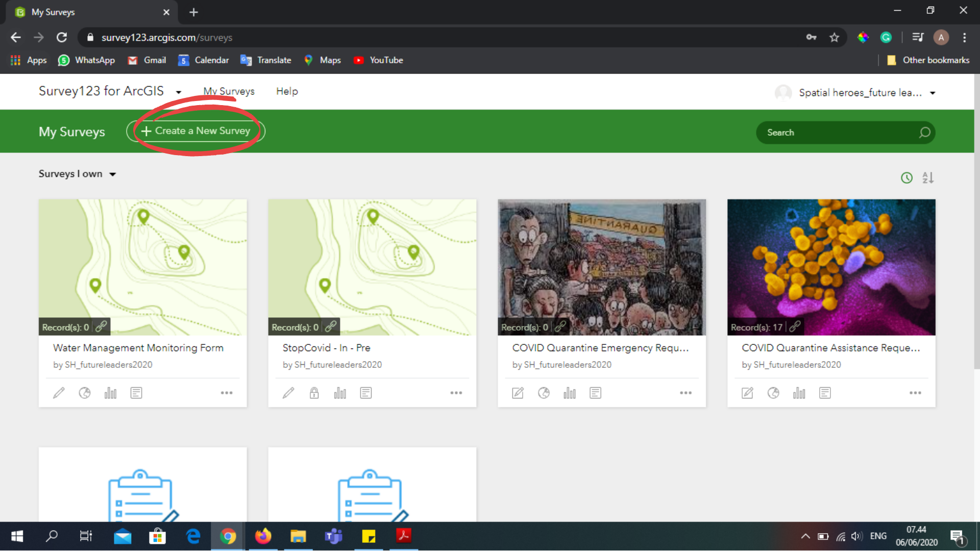
Task: Open the Translate bookmark
Action: pyautogui.click(x=266, y=60)
